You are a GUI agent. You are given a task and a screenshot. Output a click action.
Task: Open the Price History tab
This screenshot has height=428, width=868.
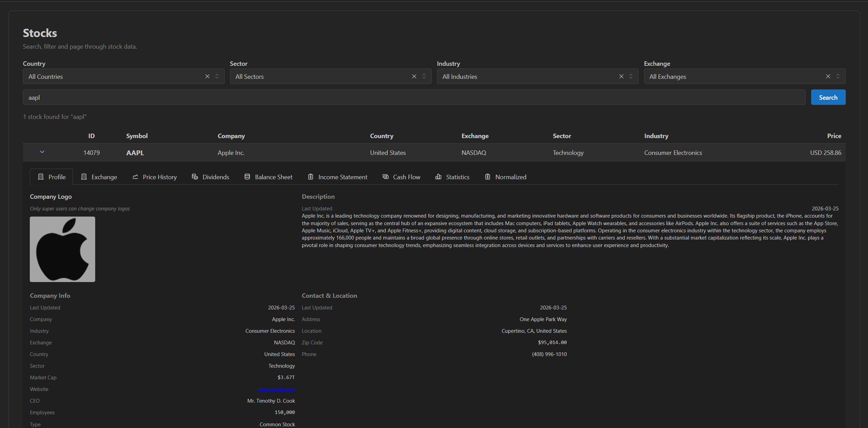[154, 177]
